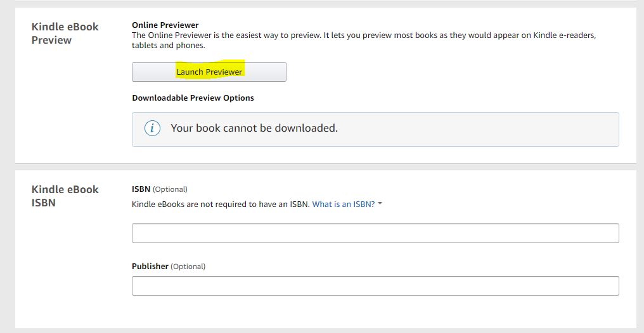Click the 'Online Previewer' subheading

tap(165, 25)
